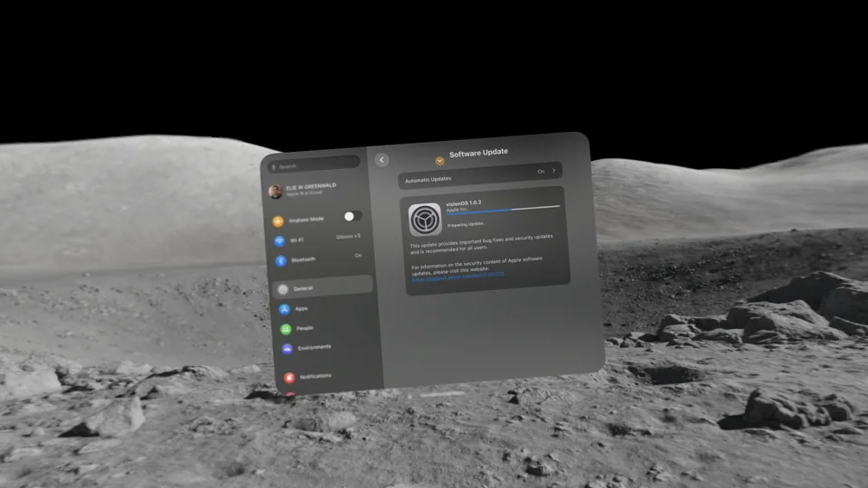Toggle the Airplane Mode switch
Image resolution: width=868 pixels, height=488 pixels.
(x=352, y=216)
